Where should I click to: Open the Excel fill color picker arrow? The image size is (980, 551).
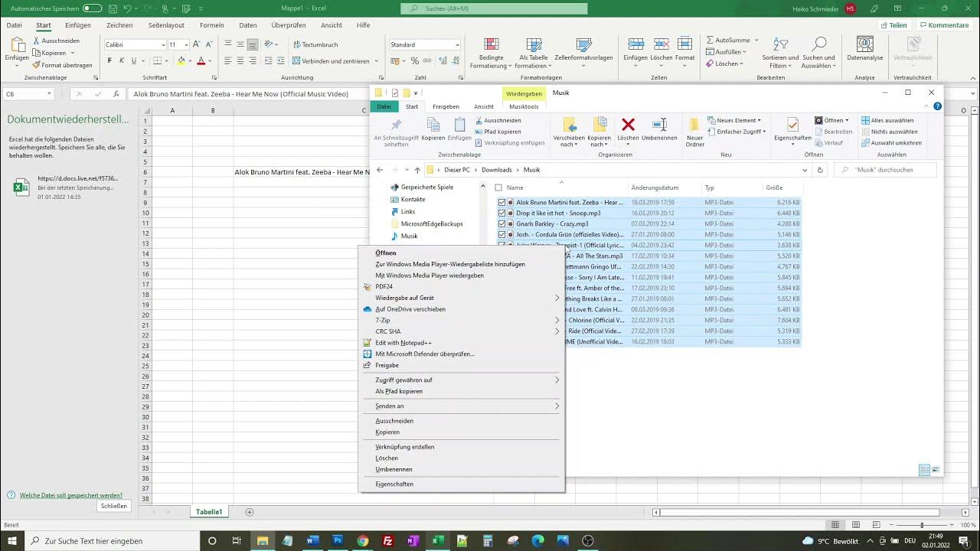(191, 60)
